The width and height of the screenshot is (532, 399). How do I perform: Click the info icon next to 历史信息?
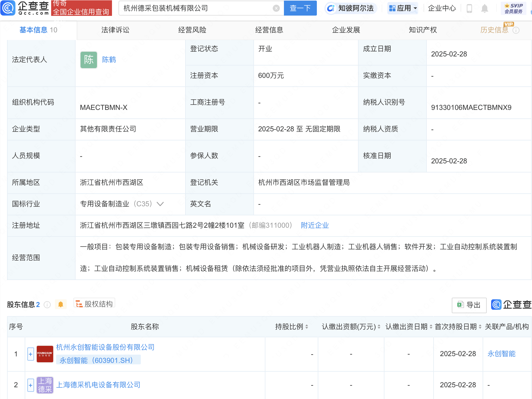(x=516, y=30)
